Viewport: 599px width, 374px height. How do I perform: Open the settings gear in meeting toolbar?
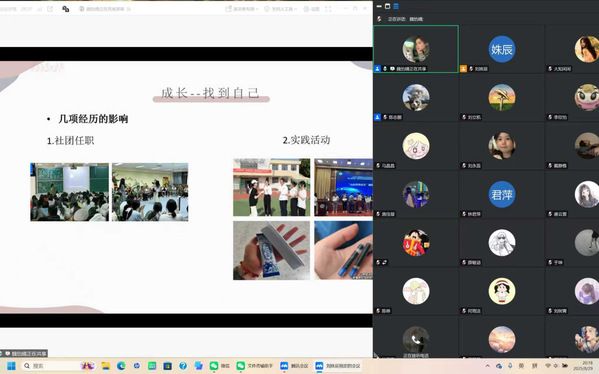[311, 9]
